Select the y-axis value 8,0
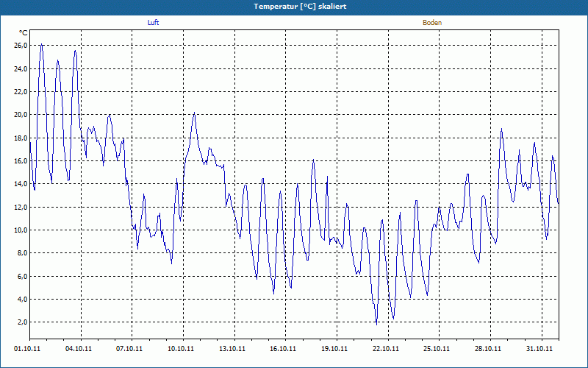Viewport: 588px width, 368px height. click(22, 252)
